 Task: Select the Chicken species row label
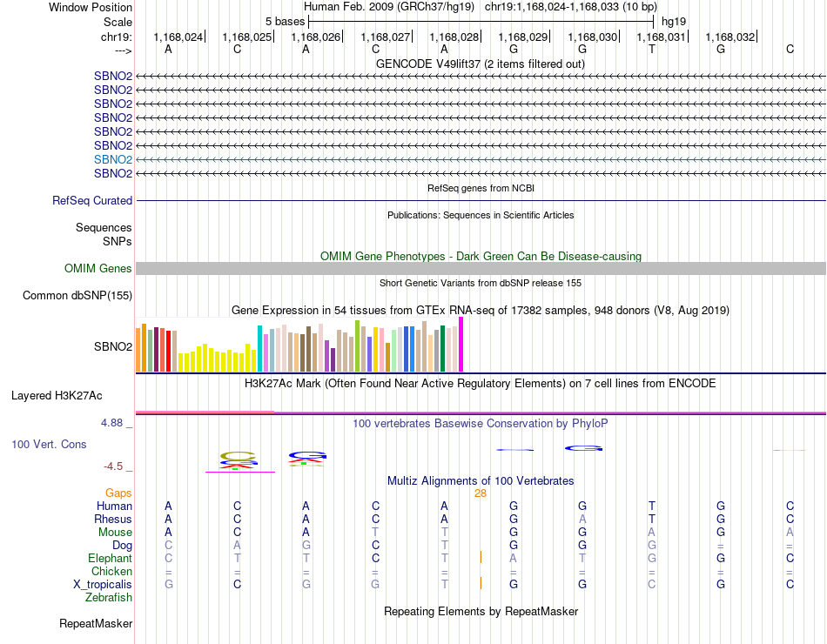tap(111, 571)
